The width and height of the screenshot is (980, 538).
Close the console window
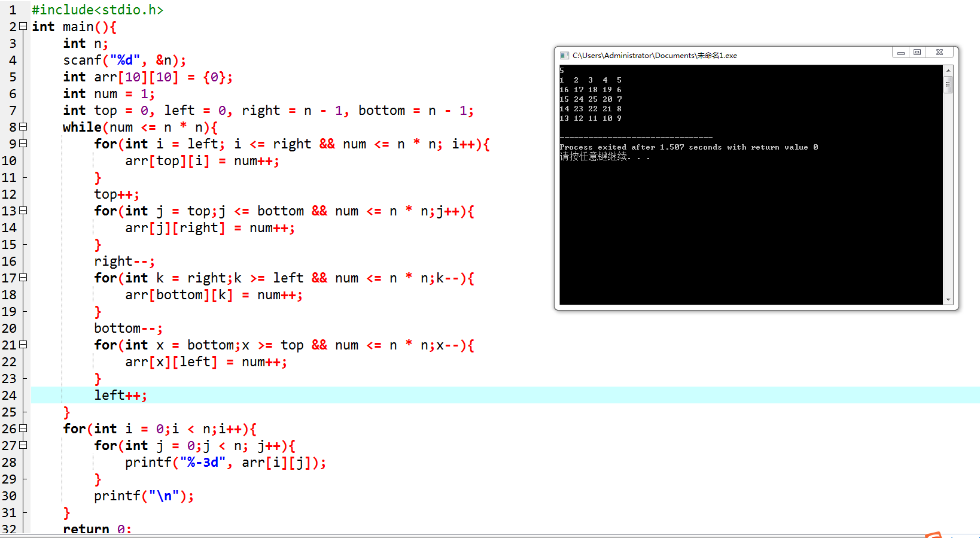[940, 53]
